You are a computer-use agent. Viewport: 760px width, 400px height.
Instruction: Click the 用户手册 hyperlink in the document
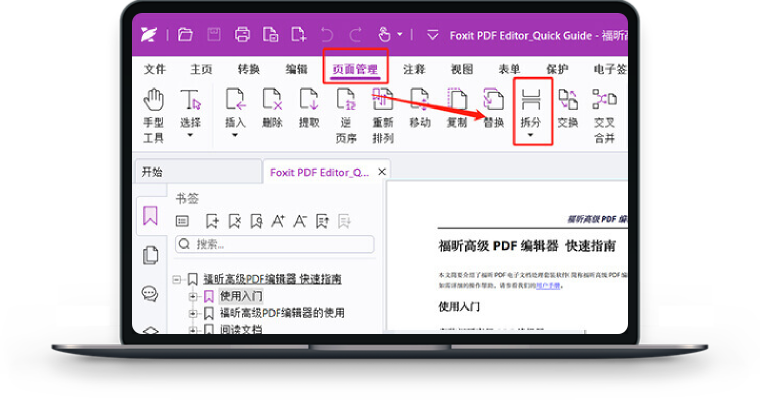click(548, 284)
